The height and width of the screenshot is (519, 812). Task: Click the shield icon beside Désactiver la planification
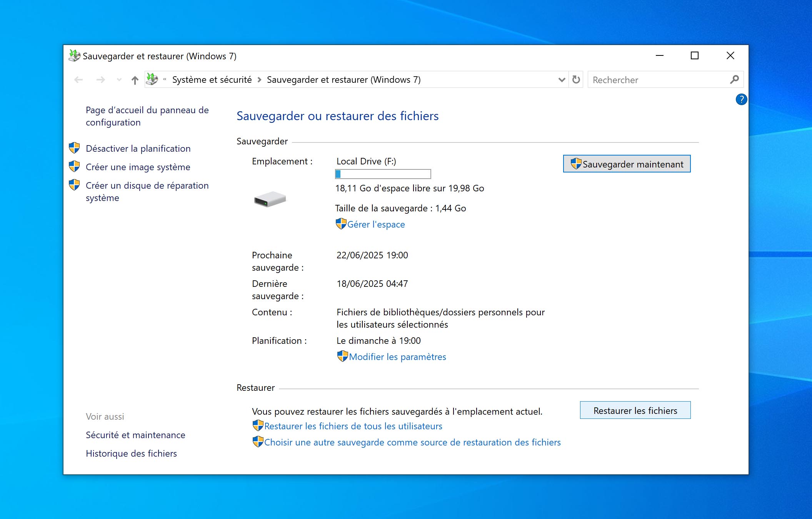(74, 148)
